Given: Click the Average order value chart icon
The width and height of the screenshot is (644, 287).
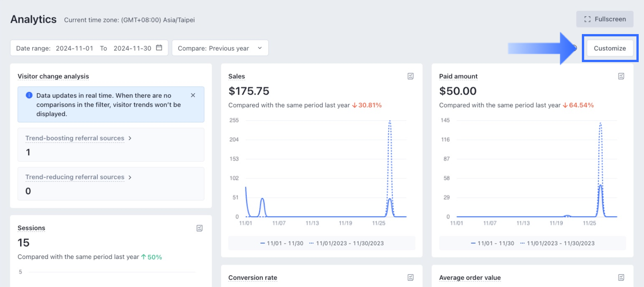Looking at the screenshot, I should pyautogui.click(x=621, y=278).
